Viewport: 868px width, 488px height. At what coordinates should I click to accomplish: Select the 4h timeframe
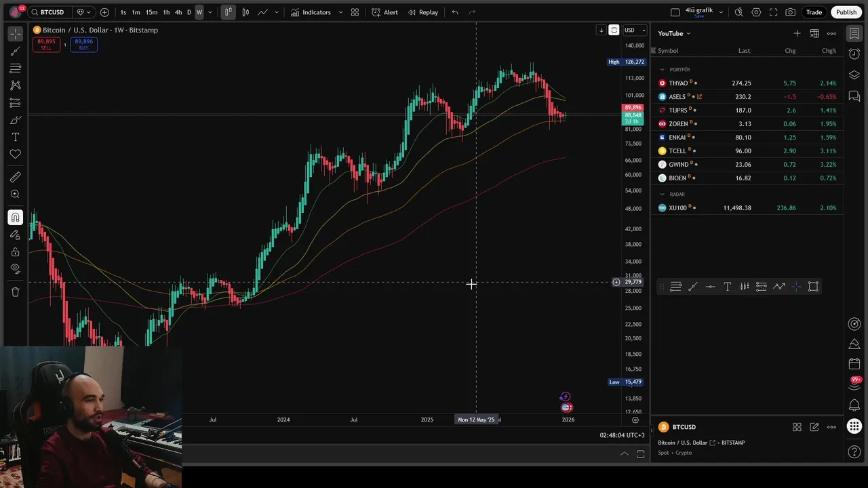[x=178, y=12]
